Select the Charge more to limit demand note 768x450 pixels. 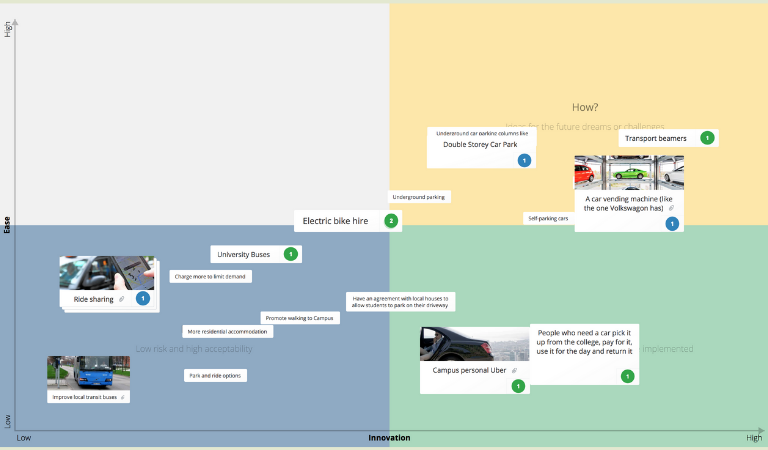[210, 276]
